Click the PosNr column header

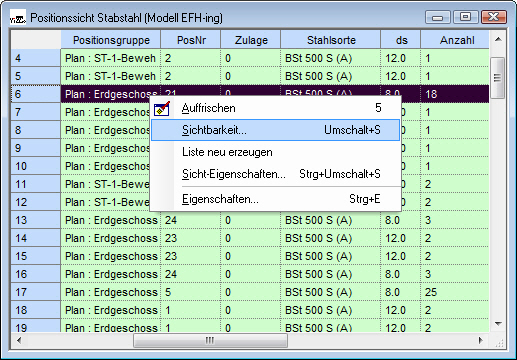191,40
